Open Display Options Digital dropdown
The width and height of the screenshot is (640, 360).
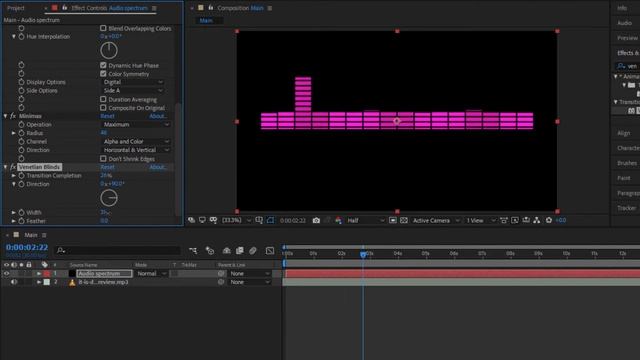point(133,82)
